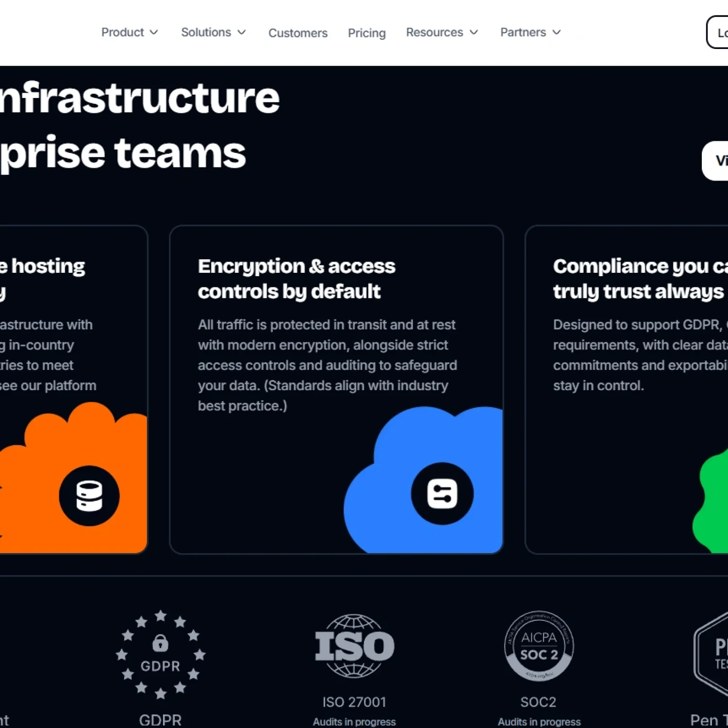Viewport: 728px width, 728px height.
Task: Go to the Customers page
Action: [298, 33]
